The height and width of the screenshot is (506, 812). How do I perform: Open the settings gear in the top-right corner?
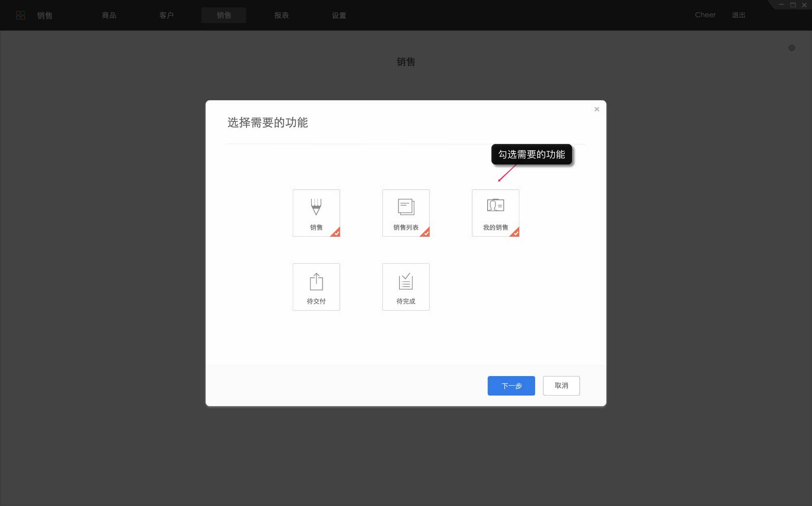click(792, 48)
